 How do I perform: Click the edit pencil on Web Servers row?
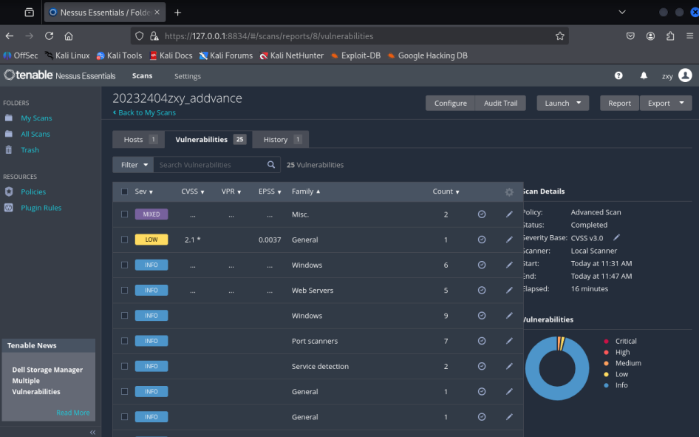pyautogui.click(x=509, y=290)
